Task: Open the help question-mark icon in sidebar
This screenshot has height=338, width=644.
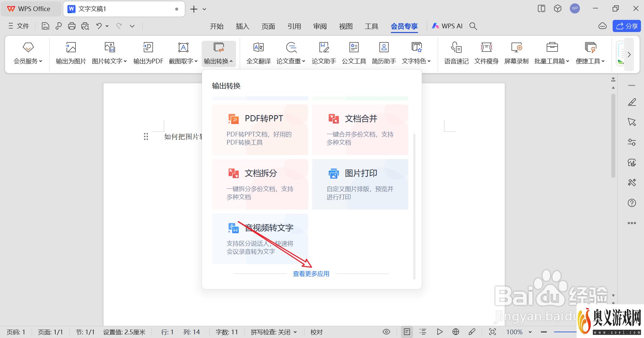Action: [632, 203]
